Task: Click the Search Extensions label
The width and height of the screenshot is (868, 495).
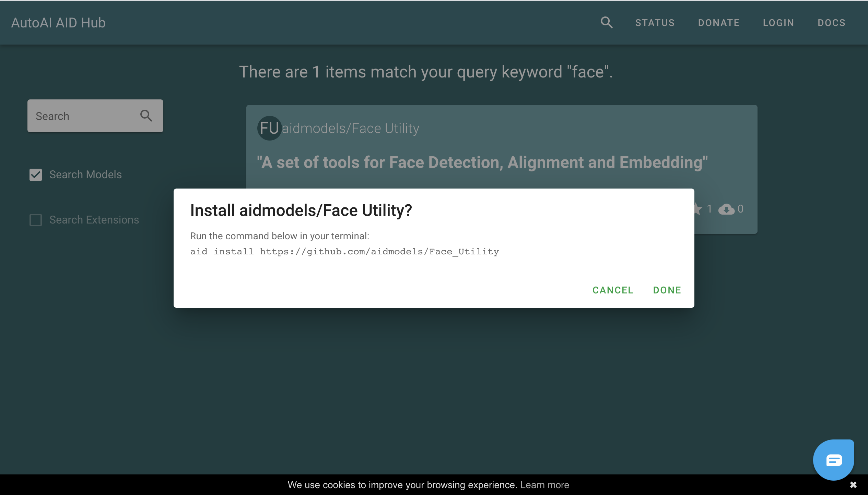Action: tap(94, 220)
